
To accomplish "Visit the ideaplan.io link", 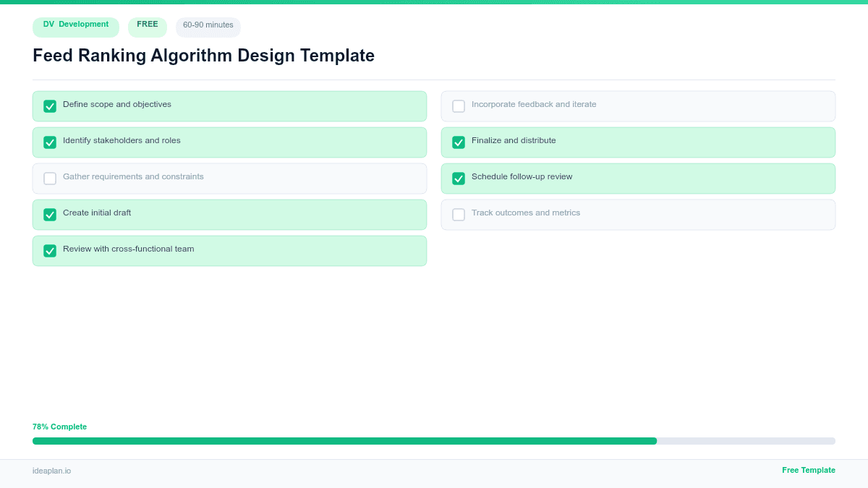I will [51, 471].
